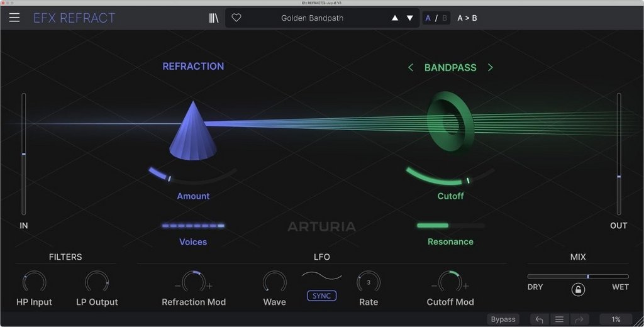Set the Resonance bar
This screenshot has height=327, width=644.
click(450, 226)
